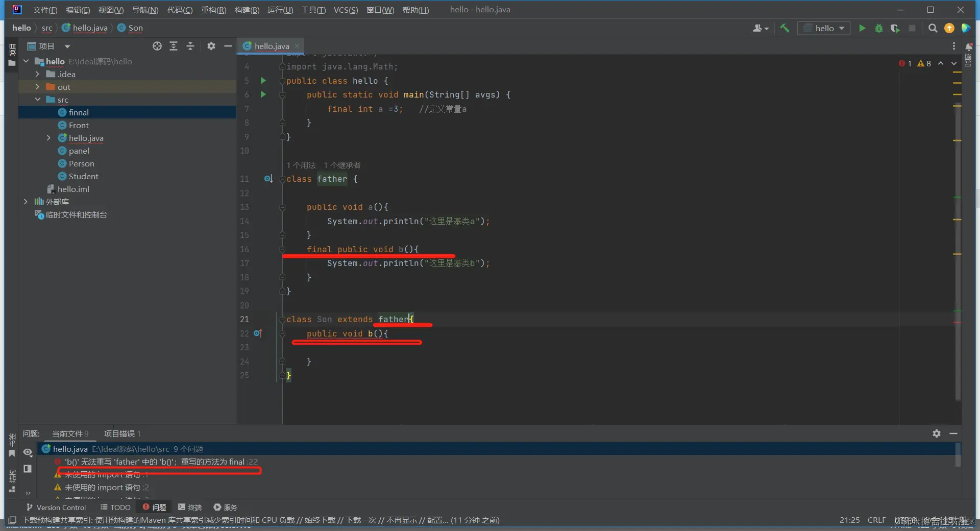Open the hello run configuration dropdown
980x531 pixels.
(x=824, y=28)
